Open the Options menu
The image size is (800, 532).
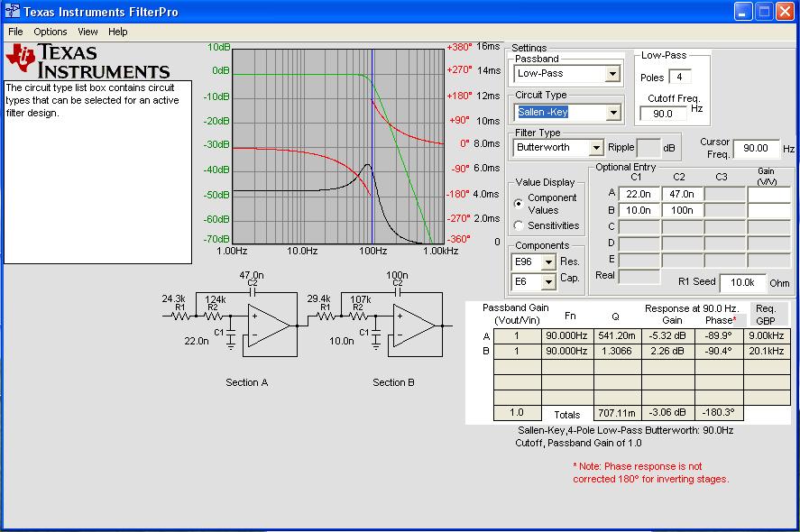pos(50,32)
